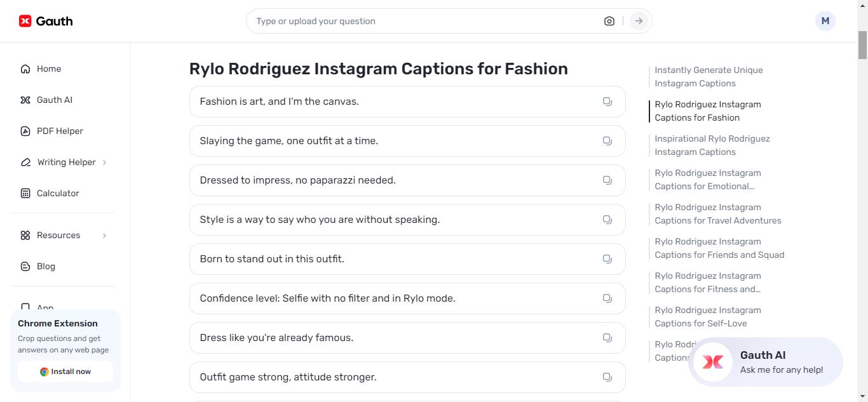Copy the caption "Fashion is art, and I'm the canvas."
The image size is (868, 402).
[607, 102]
